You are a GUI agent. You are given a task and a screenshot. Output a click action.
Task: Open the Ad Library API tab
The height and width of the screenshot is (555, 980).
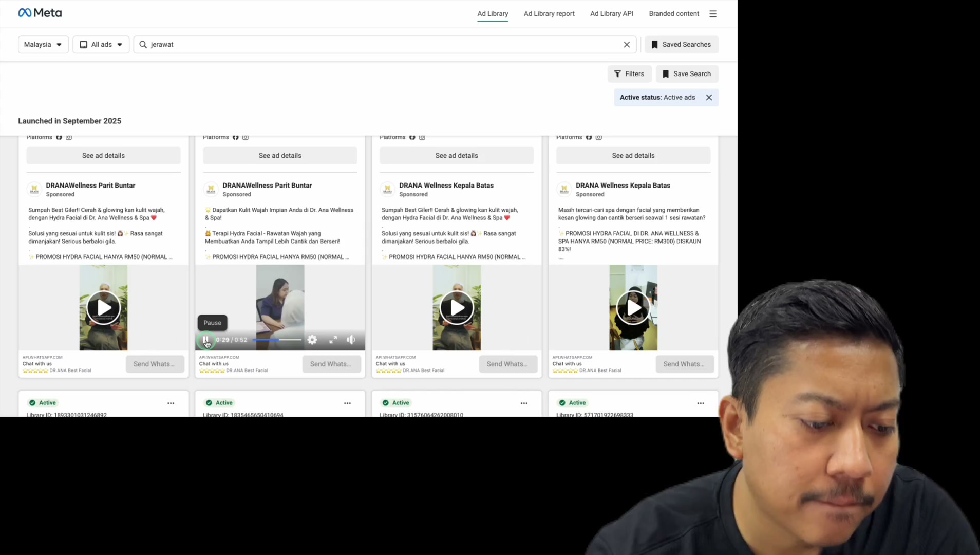point(612,14)
